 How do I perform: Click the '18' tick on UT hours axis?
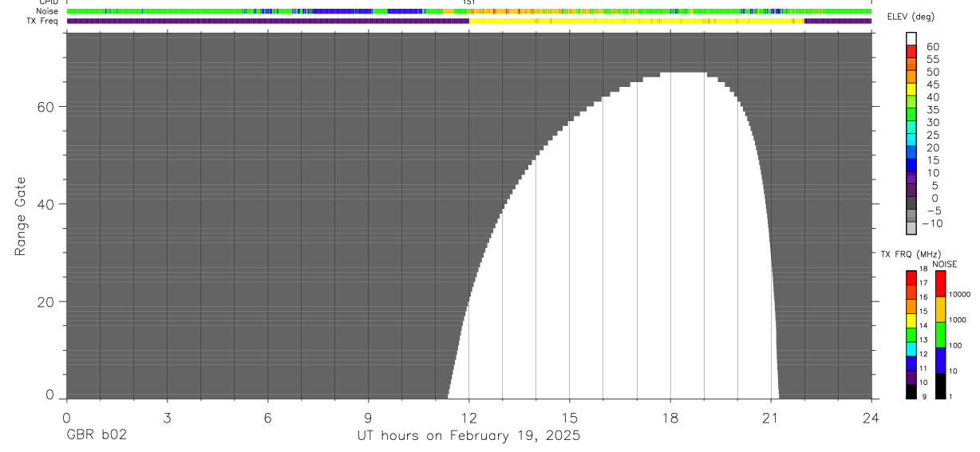(x=670, y=418)
